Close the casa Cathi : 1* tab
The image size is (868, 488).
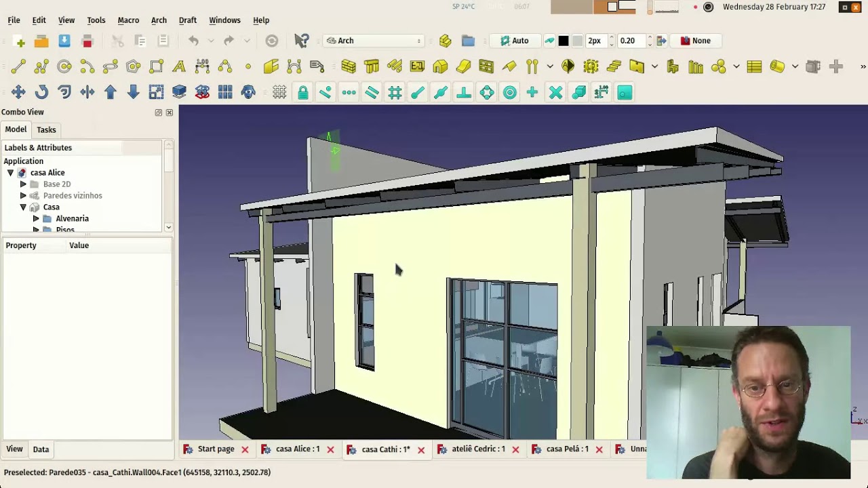(x=421, y=449)
